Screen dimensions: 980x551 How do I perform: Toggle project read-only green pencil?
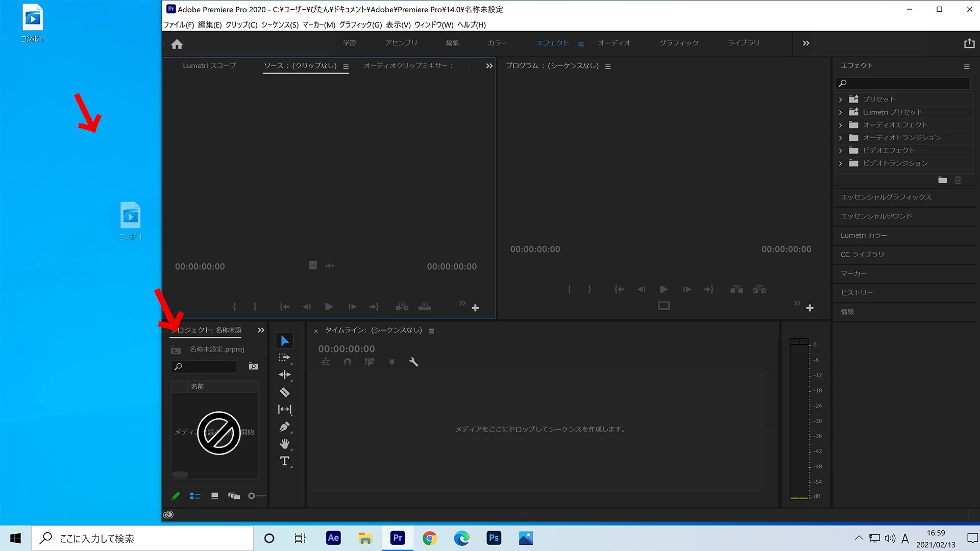pos(176,496)
